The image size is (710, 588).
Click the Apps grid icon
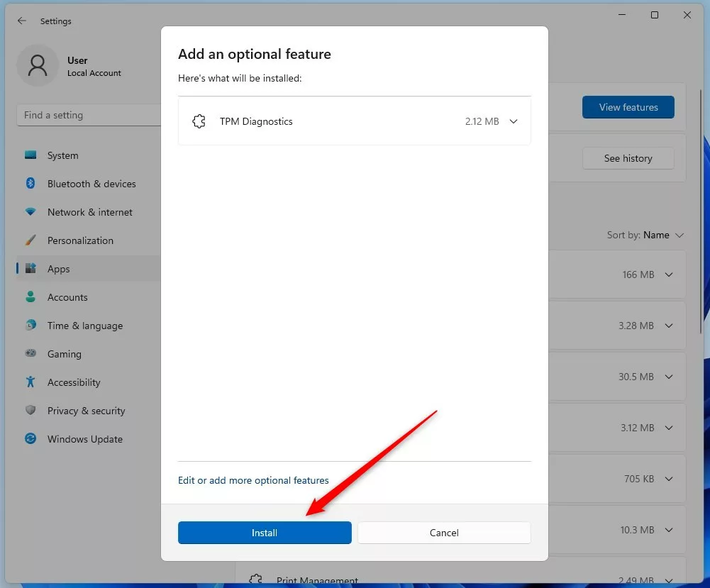tap(30, 268)
